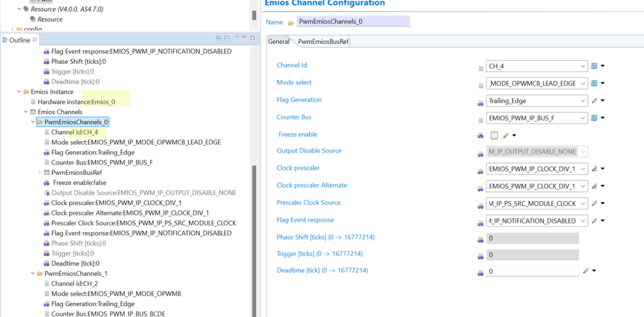Click the calculator icon beside Mode select
Viewport: 644px width, 317px height.
[x=594, y=83]
